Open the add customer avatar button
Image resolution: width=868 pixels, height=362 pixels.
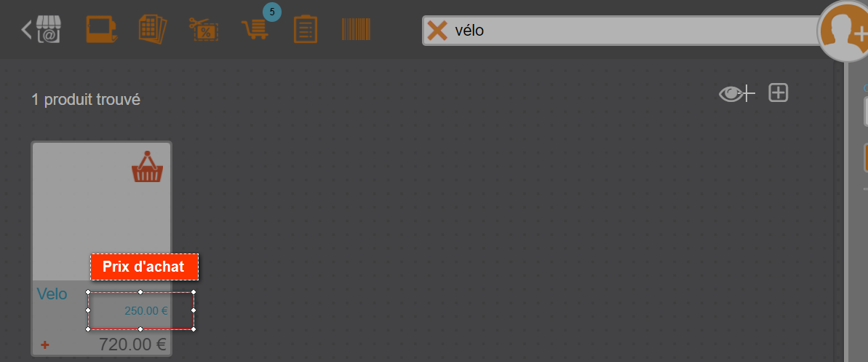pyautogui.click(x=844, y=31)
